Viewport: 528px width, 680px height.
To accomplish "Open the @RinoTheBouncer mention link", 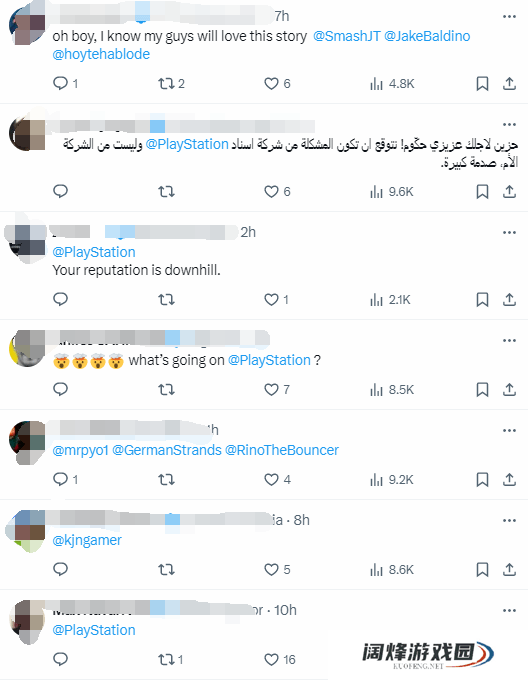I will click(282, 450).
